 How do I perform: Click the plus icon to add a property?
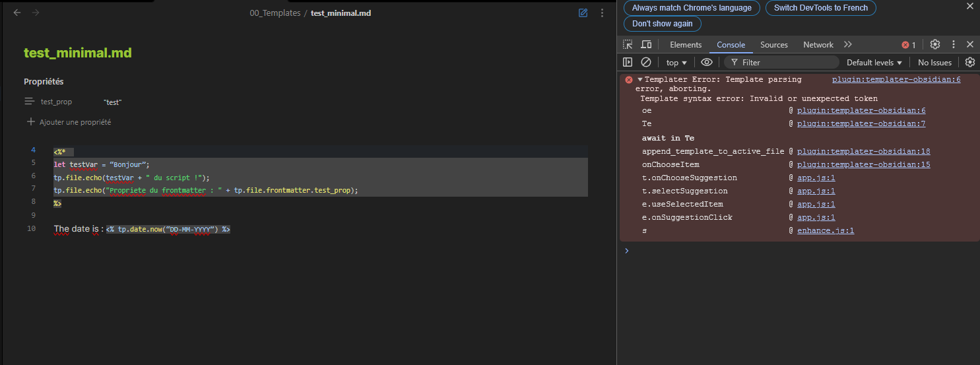coord(30,122)
